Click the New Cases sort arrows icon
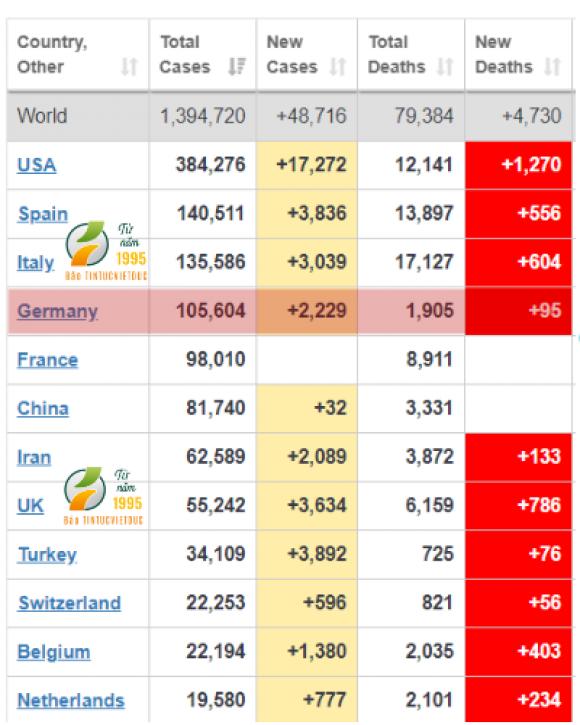This screenshot has height=725, width=580. (x=338, y=67)
